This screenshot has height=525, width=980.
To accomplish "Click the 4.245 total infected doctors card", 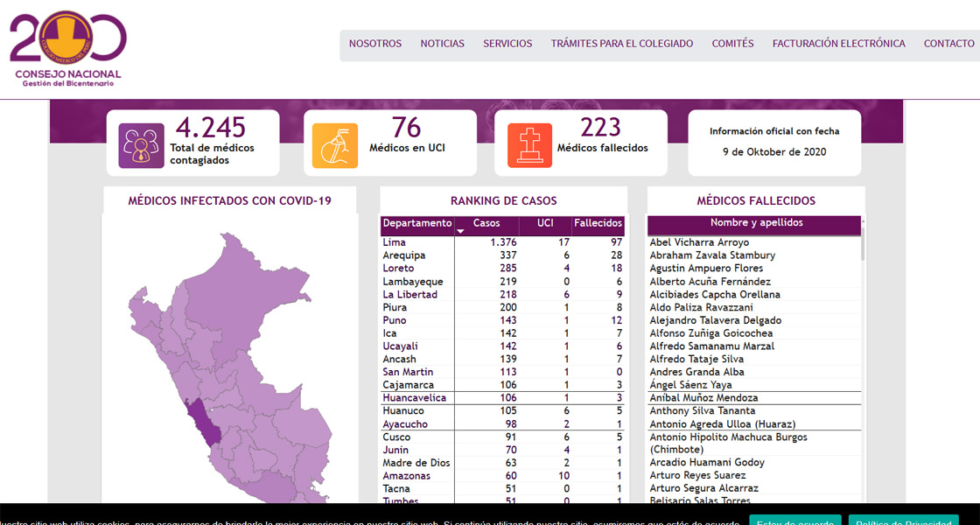I will [193, 143].
